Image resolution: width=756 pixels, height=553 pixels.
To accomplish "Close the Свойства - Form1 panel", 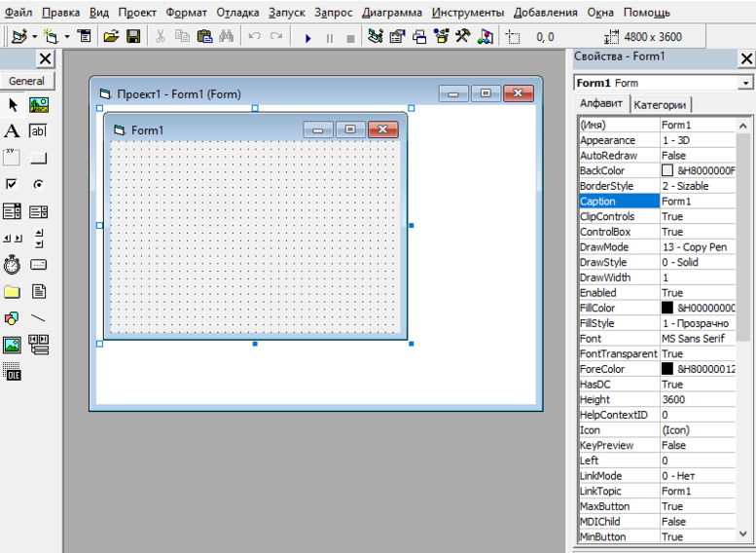I will [x=746, y=58].
